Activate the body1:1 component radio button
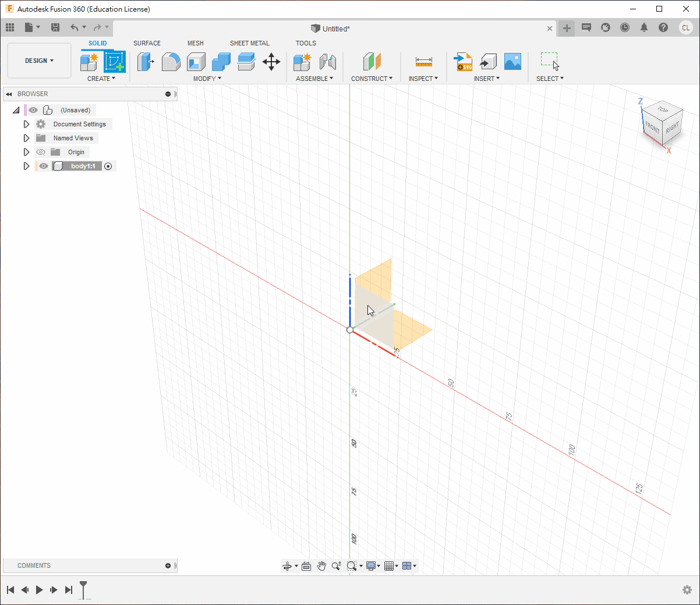 click(108, 166)
